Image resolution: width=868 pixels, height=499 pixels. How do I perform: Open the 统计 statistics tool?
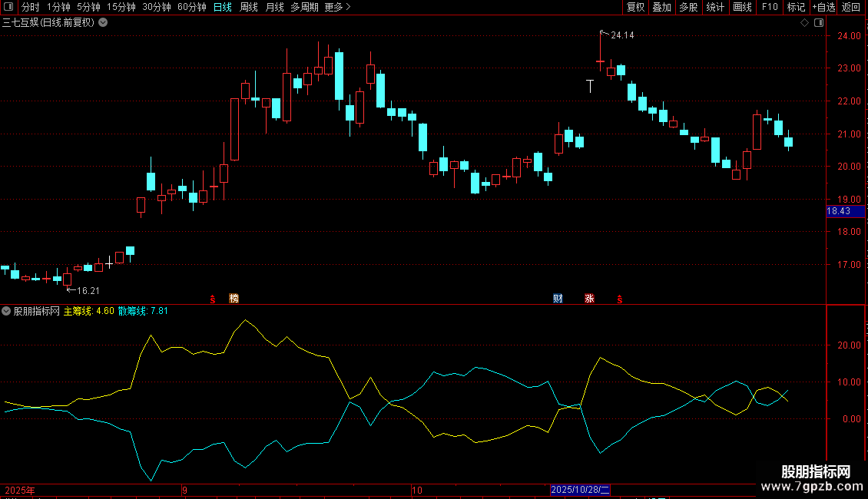(x=715, y=7)
